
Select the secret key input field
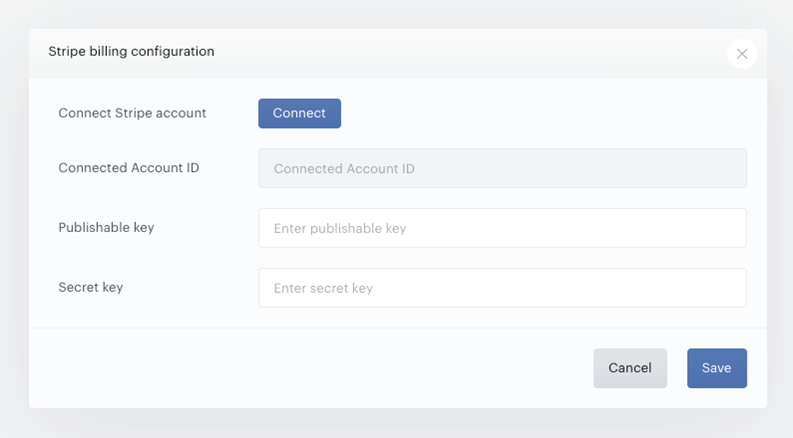(x=502, y=288)
